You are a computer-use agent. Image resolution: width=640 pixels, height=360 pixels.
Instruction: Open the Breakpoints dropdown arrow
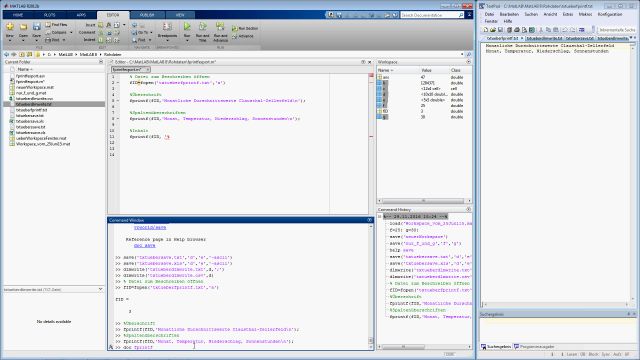coord(167,41)
